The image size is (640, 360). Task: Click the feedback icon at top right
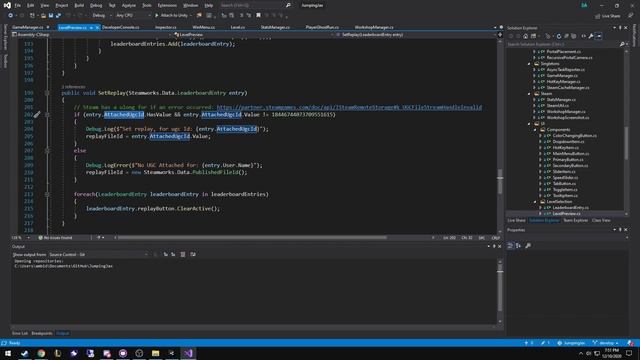click(x=631, y=16)
